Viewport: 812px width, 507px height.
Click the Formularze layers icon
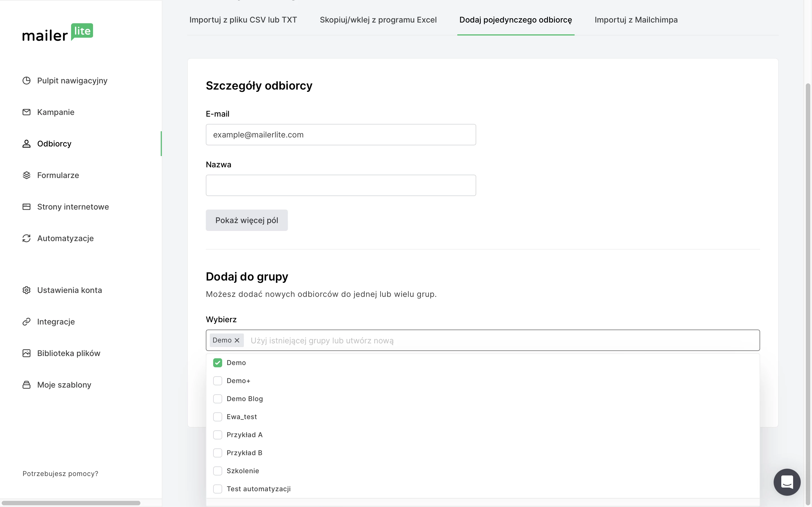click(27, 175)
